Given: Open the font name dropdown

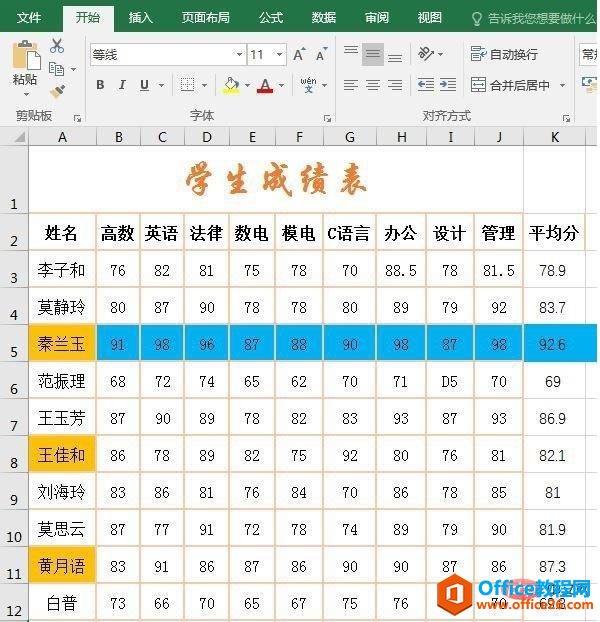Looking at the screenshot, I should [239, 54].
